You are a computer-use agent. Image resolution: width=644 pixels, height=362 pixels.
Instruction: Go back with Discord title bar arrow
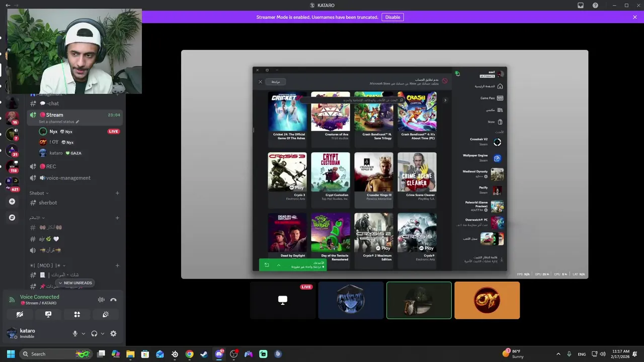coord(8,6)
